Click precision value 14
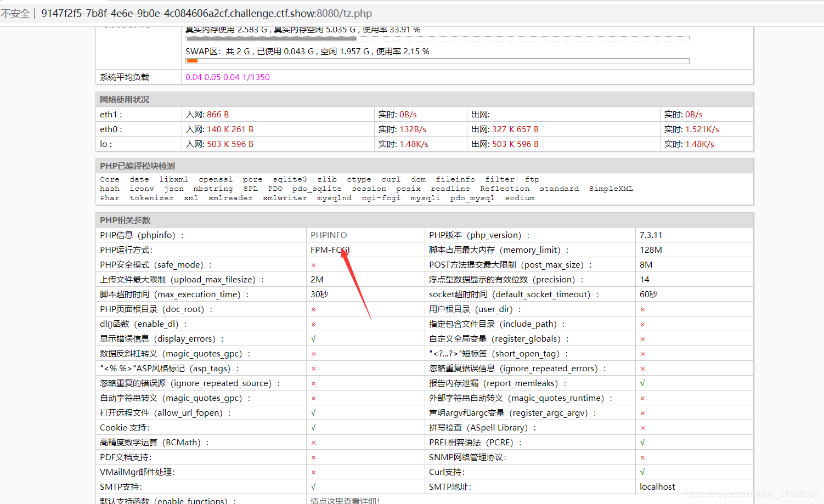The width and height of the screenshot is (824, 504). 645,279
